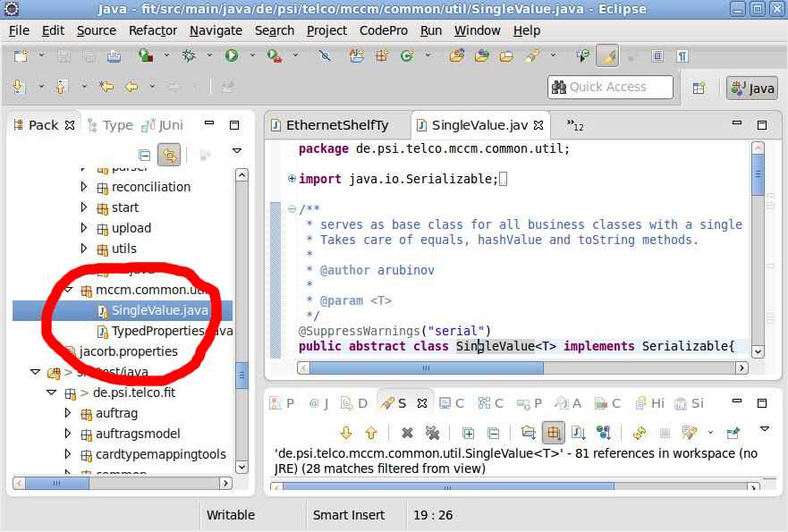Toggle Link with Editor in Package Explorer
This screenshot has width=788, height=532.
[x=169, y=155]
